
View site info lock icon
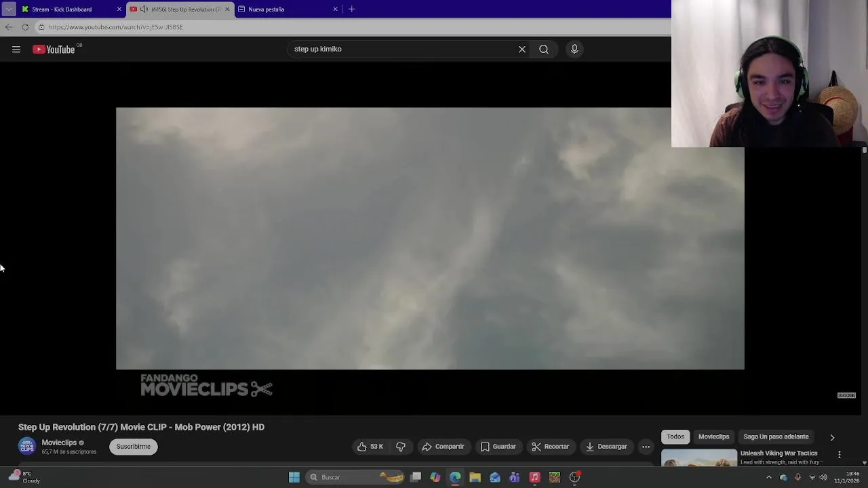[x=41, y=27]
